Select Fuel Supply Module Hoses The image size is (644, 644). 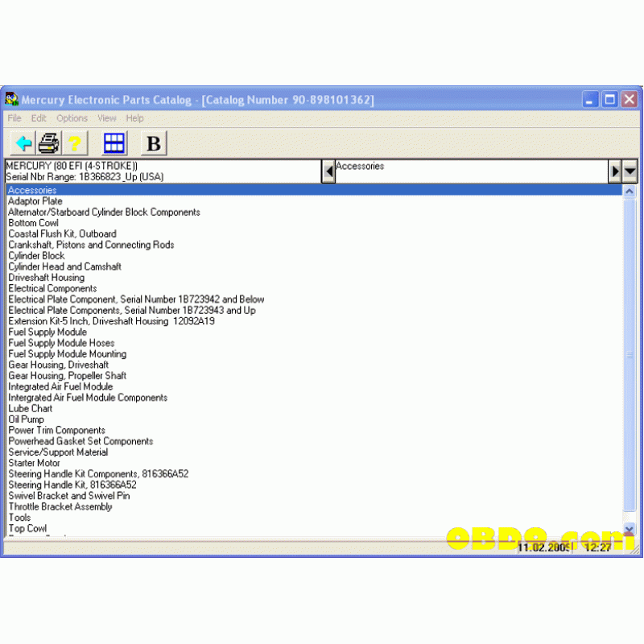point(62,343)
